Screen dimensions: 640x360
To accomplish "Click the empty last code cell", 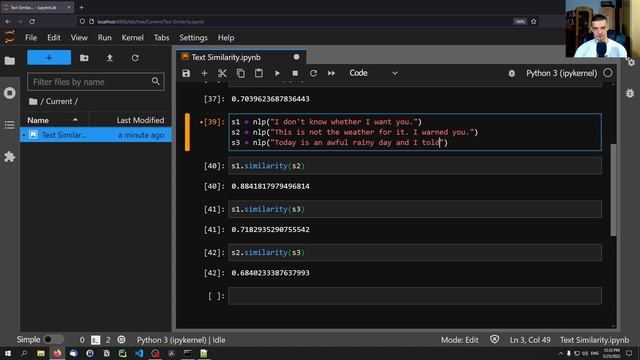I will click(x=415, y=296).
